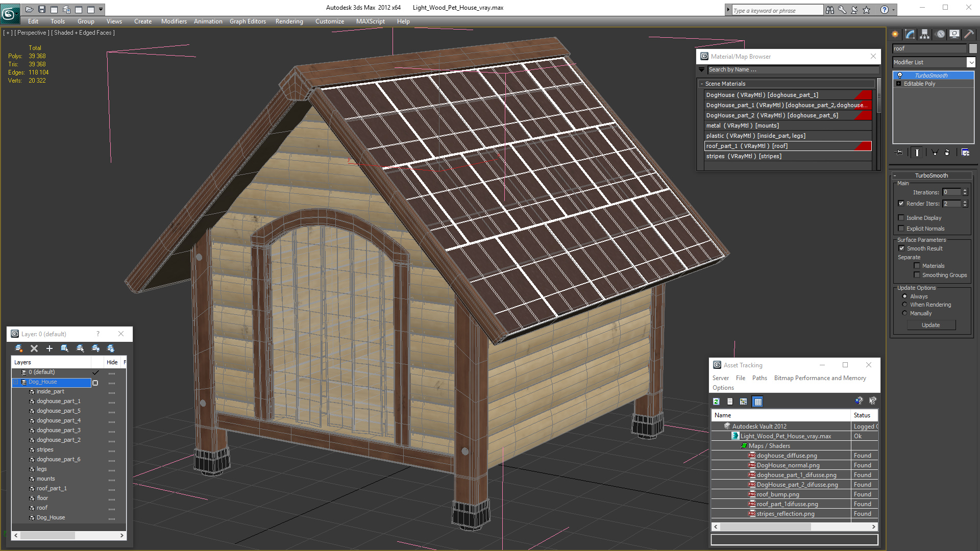The image size is (980, 551).
Task: Collapse the Dog_House layer tree
Action: [x=16, y=382]
